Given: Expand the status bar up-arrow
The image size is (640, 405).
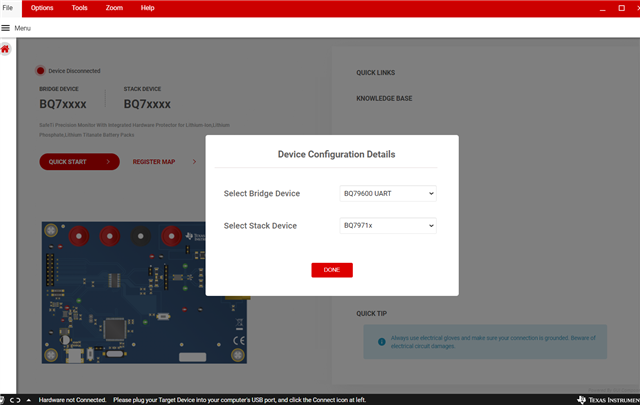Looking at the screenshot, I should click(x=29, y=400).
